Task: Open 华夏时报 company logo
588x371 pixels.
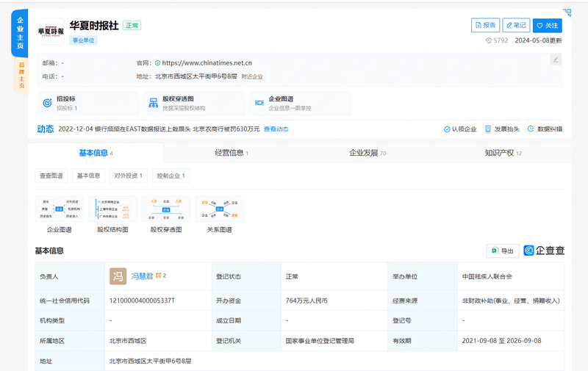Action: [51, 32]
